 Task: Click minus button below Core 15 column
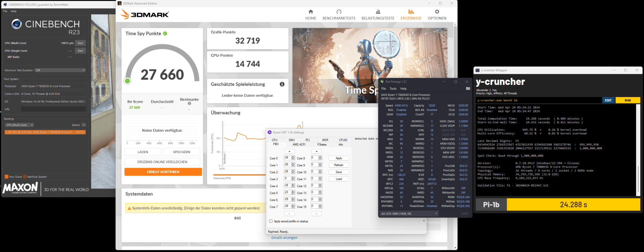[x=316, y=214]
